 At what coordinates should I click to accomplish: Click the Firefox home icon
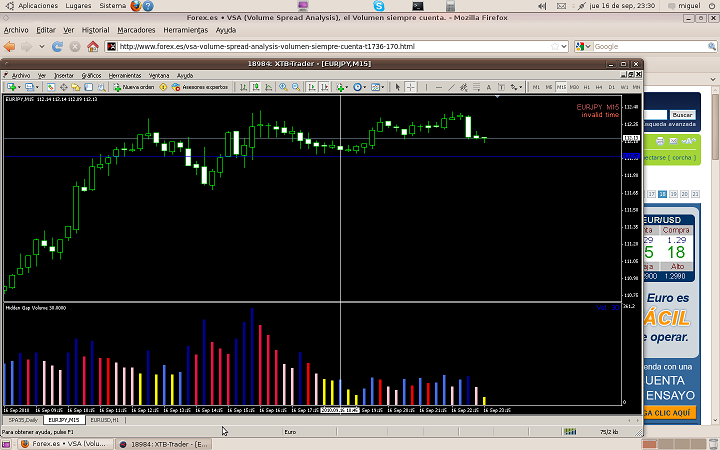93,46
